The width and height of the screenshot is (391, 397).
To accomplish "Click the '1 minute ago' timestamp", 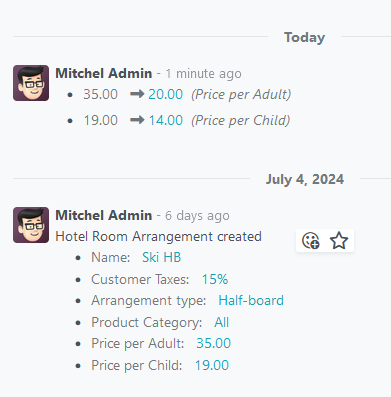I will click(203, 74).
